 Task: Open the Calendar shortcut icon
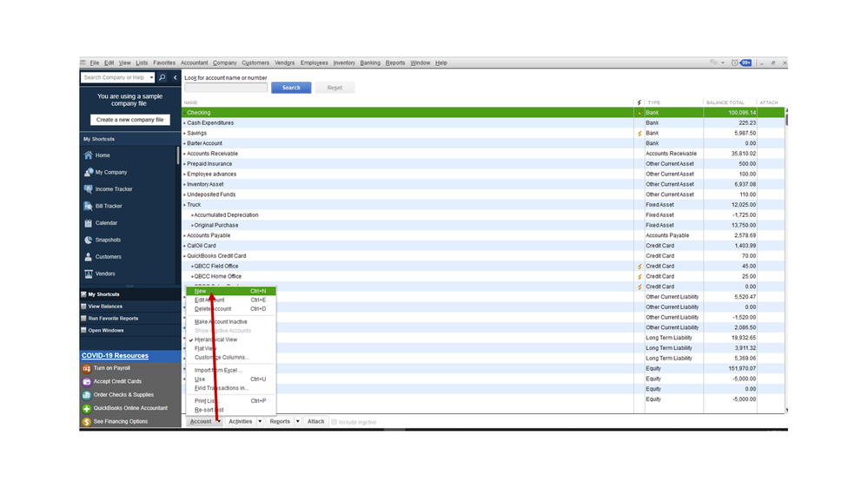point(88,223)
